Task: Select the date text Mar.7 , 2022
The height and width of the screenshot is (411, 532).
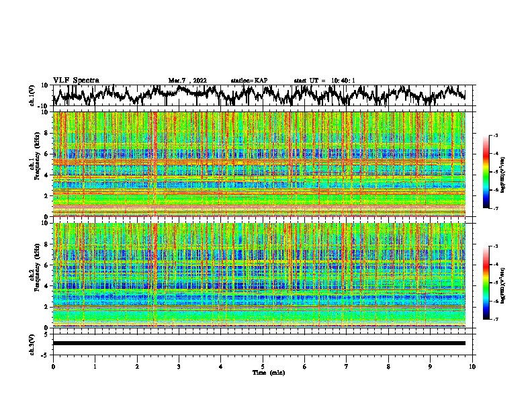Action: pos(187,81)
